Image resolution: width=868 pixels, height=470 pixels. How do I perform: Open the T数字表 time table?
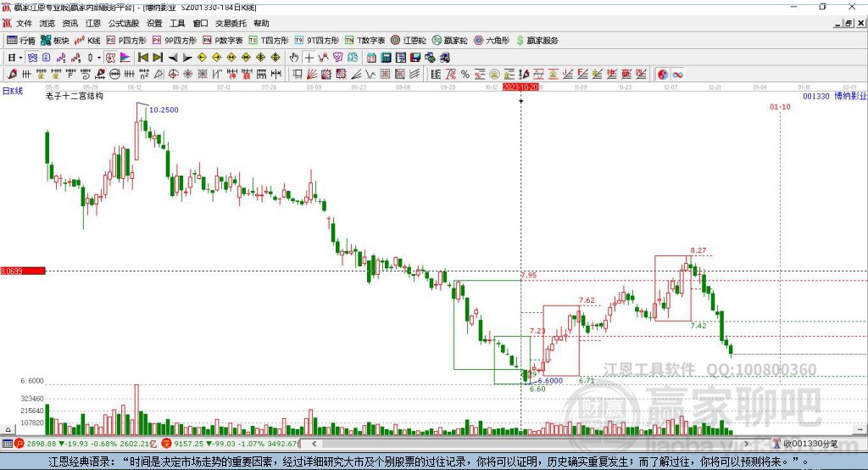pyautogui.click(x=364, y=41)
